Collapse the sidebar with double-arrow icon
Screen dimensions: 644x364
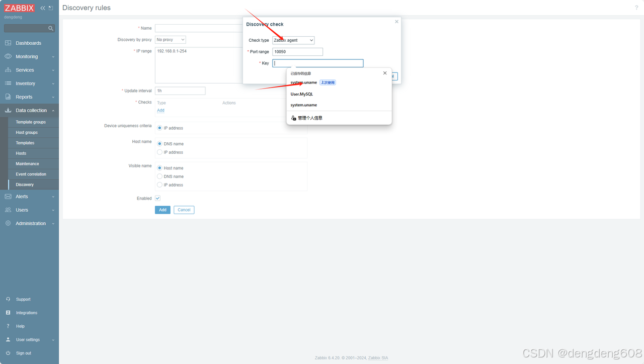pyautogui.click(x=43, y=8)
